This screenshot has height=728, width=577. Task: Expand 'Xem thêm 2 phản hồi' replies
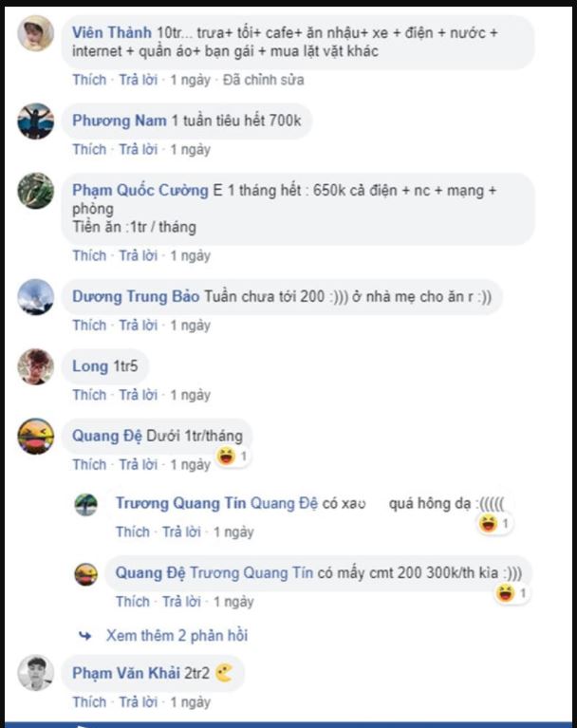coord(177,635)
